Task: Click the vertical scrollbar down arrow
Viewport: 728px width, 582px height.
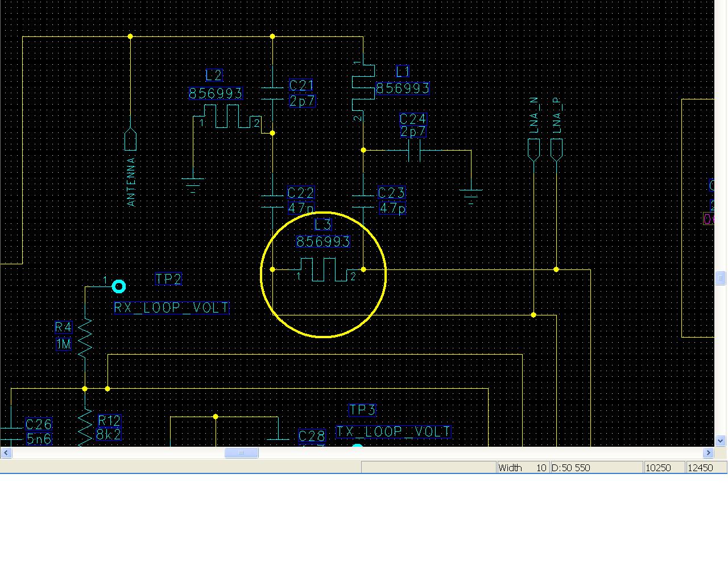Action: pos(721,440)
